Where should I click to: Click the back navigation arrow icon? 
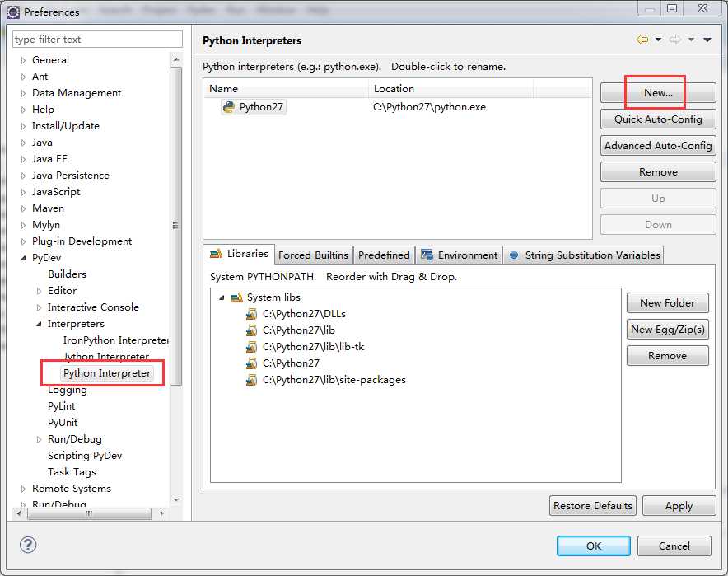642,40
